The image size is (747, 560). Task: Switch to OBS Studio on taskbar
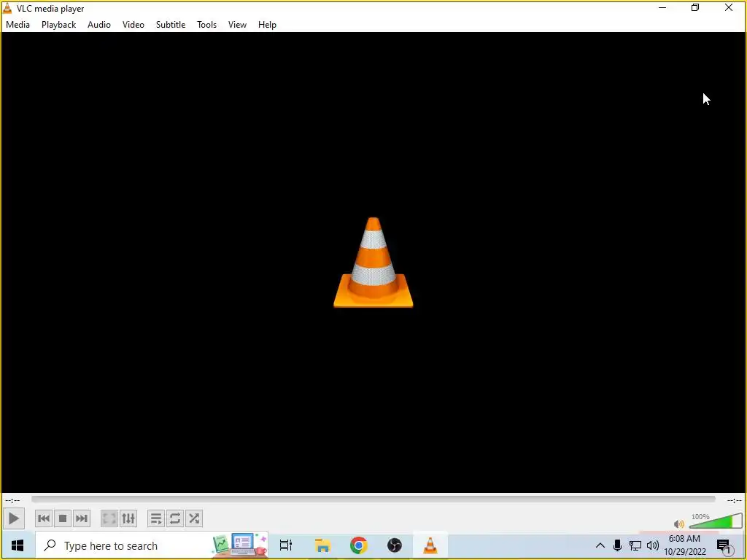(395, 545)
